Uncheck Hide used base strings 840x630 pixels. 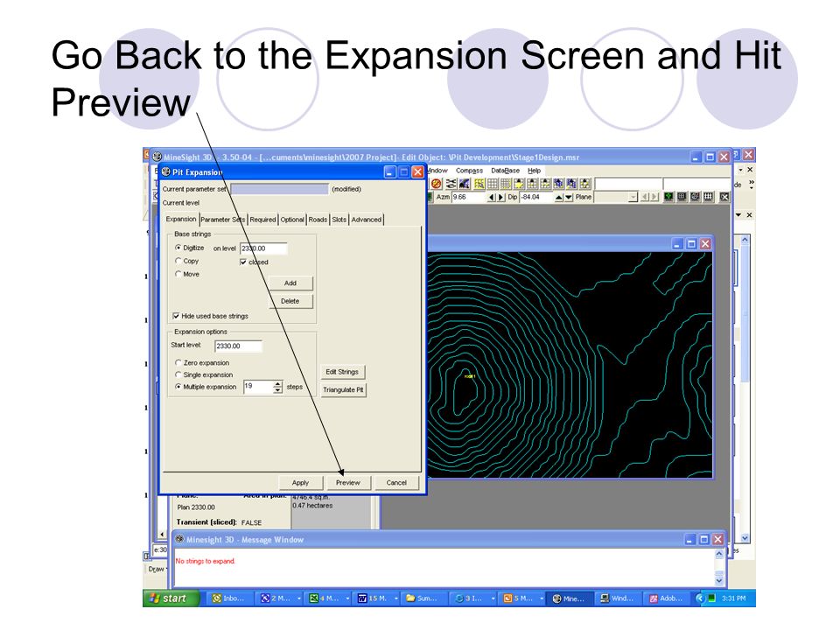[x=176, y=316]
